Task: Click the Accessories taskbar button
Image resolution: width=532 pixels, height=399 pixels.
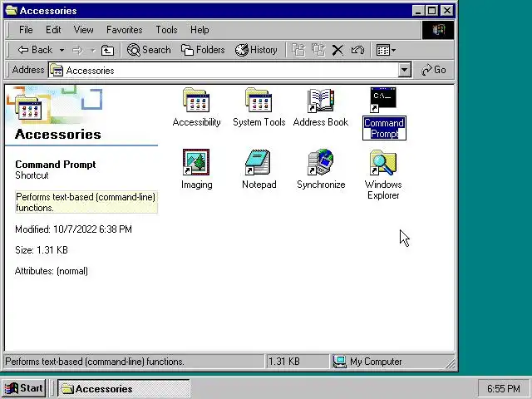Action: (124, 388)
